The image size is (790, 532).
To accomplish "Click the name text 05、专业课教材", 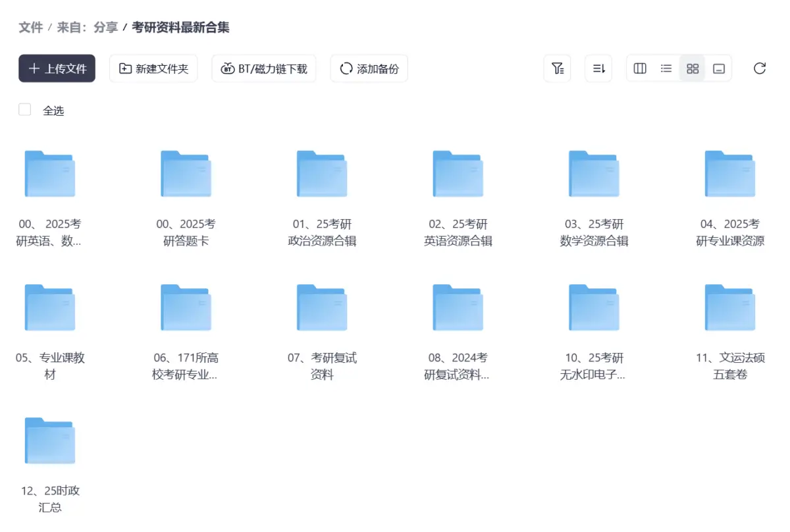I will click(x=50, y=366).
